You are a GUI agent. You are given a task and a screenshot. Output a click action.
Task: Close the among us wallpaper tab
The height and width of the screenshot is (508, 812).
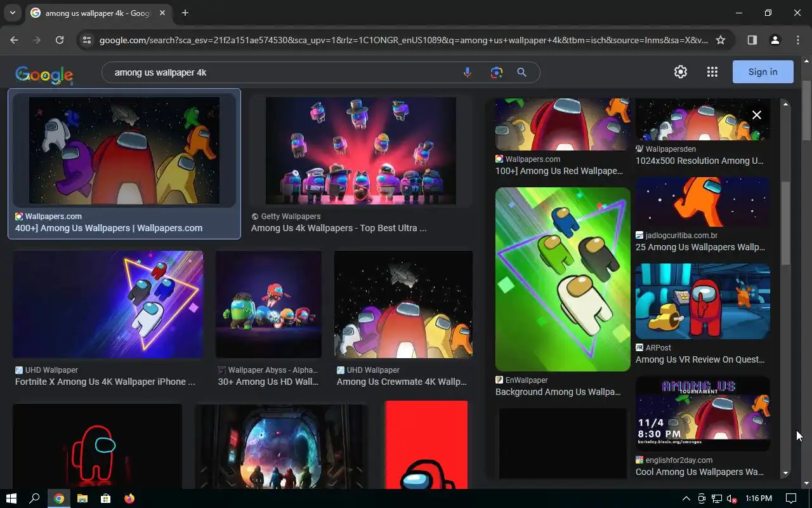[162, 13]
